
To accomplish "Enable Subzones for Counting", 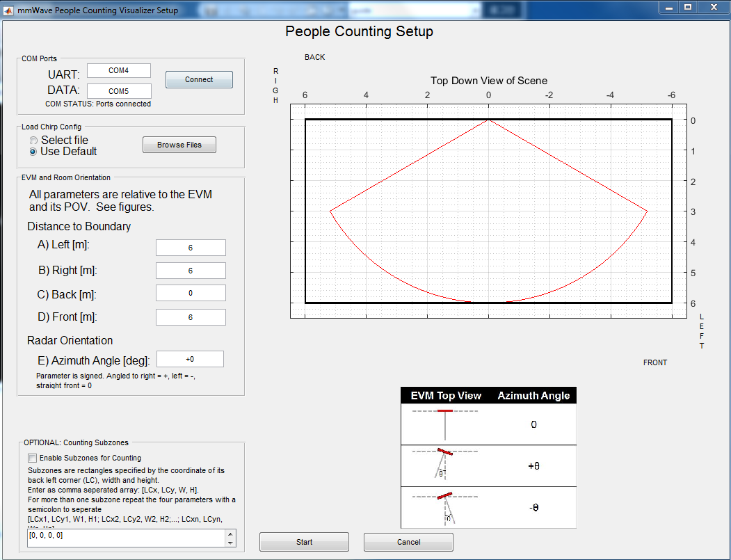I will coord(31,458).
